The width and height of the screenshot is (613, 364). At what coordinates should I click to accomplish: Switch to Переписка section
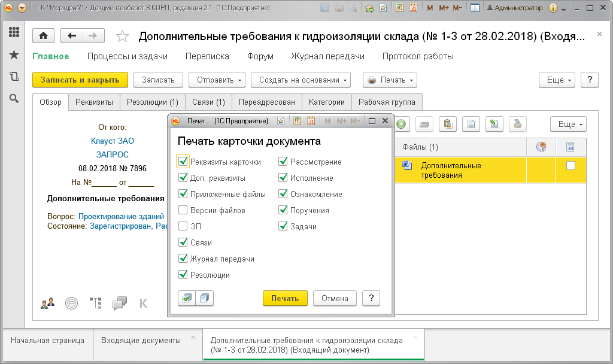tap(207, 56)
